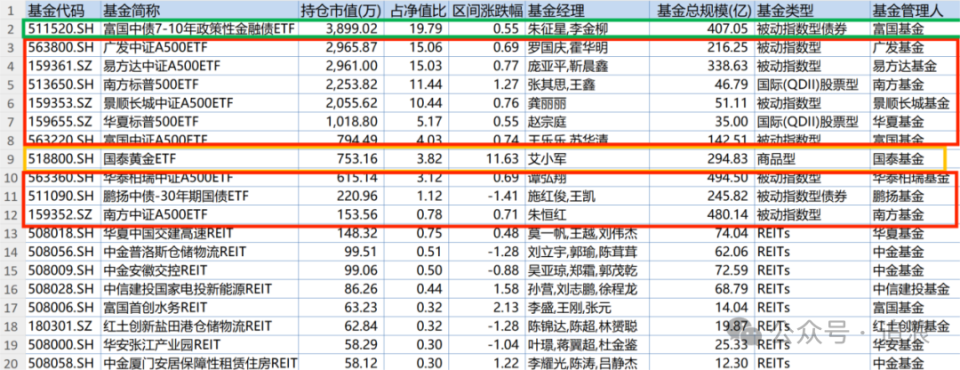Click fund name 中金厦门安居保障性租赁住房REIT

200,362
